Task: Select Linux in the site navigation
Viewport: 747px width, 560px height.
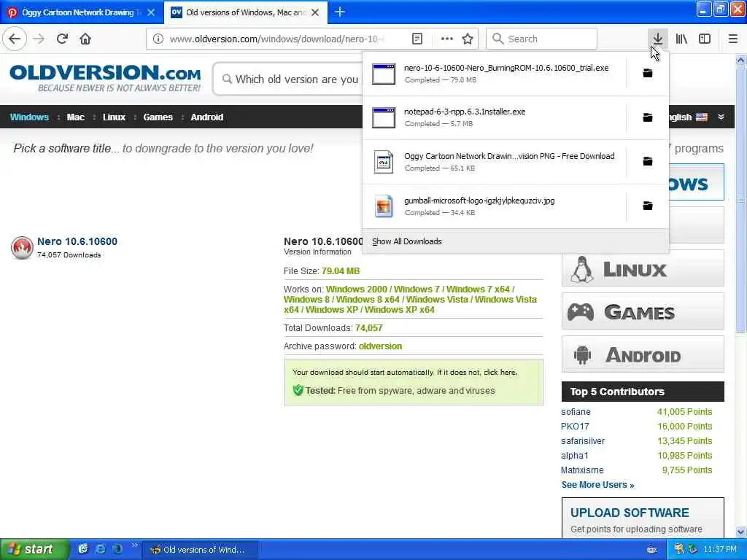Action: click(114, 117)
